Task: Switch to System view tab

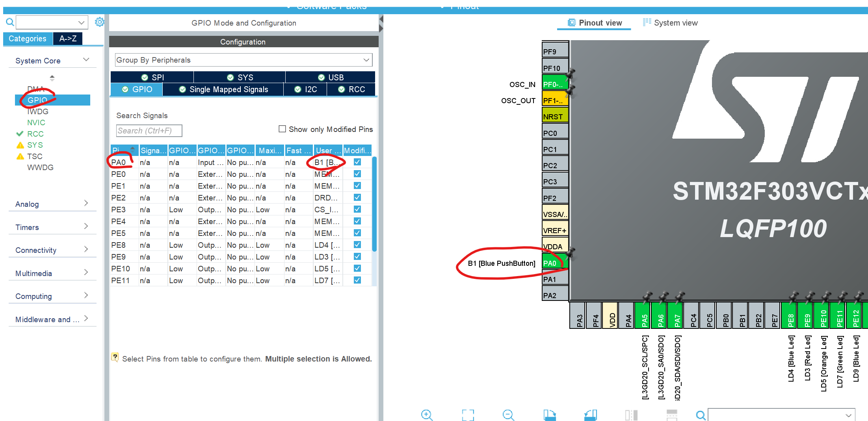Action: (670, 23)
